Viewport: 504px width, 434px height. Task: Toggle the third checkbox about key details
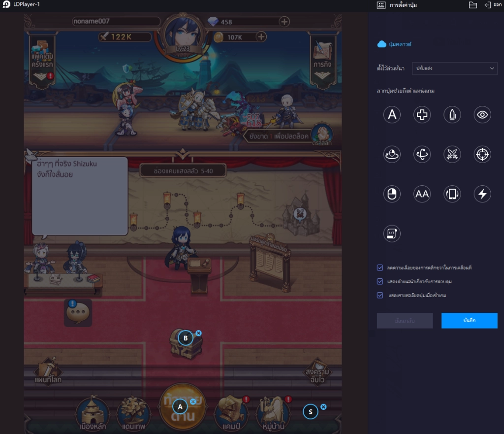[380, 295]
